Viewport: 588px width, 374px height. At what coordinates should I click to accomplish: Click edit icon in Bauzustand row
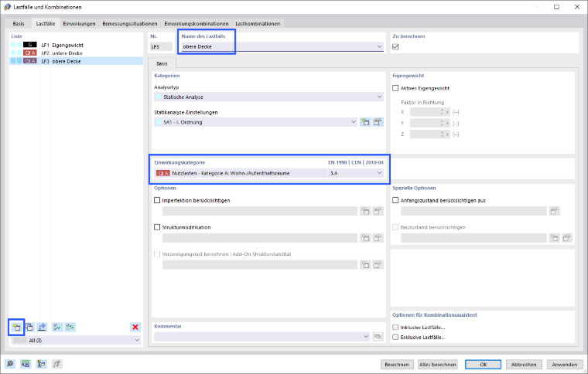[x=566, y=238]
